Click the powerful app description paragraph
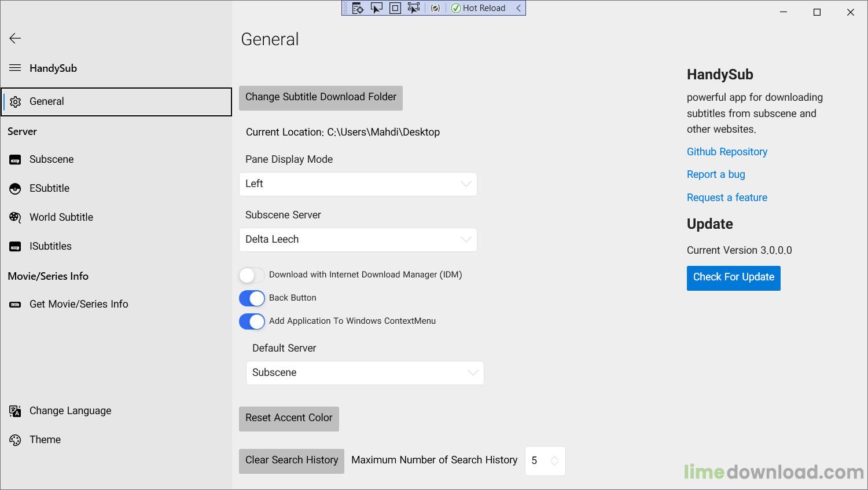Screen dimensions: 868x490 point(755,114)
